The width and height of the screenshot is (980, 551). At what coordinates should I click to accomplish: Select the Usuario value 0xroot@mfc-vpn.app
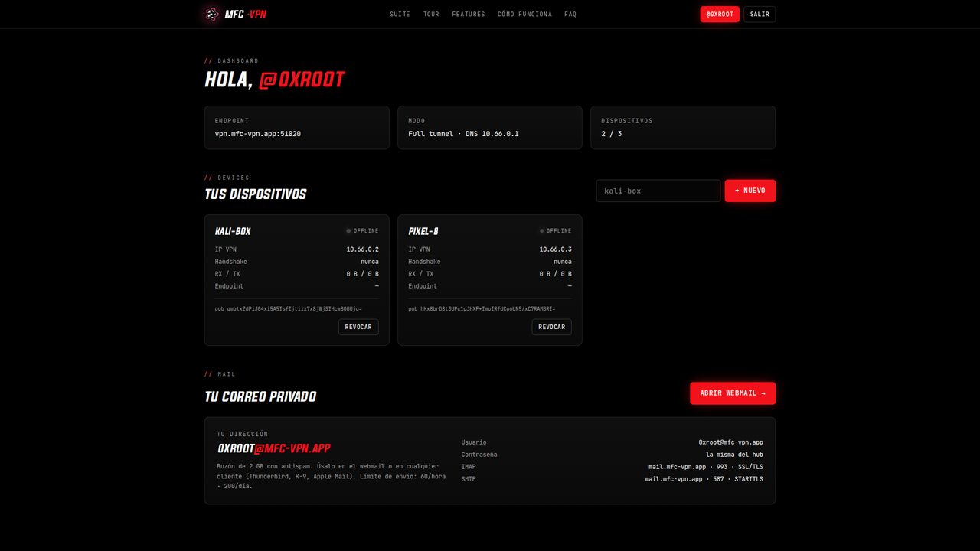[x=730, y=442]
